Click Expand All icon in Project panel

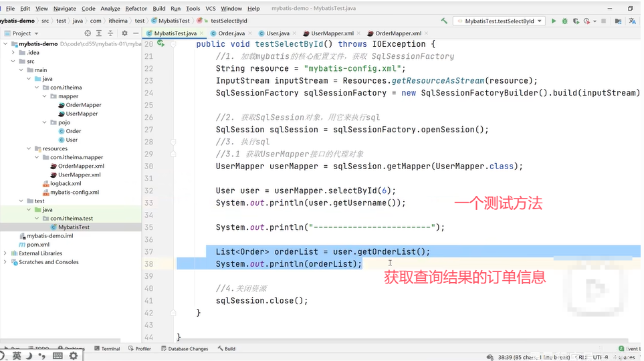pos(99,33)
